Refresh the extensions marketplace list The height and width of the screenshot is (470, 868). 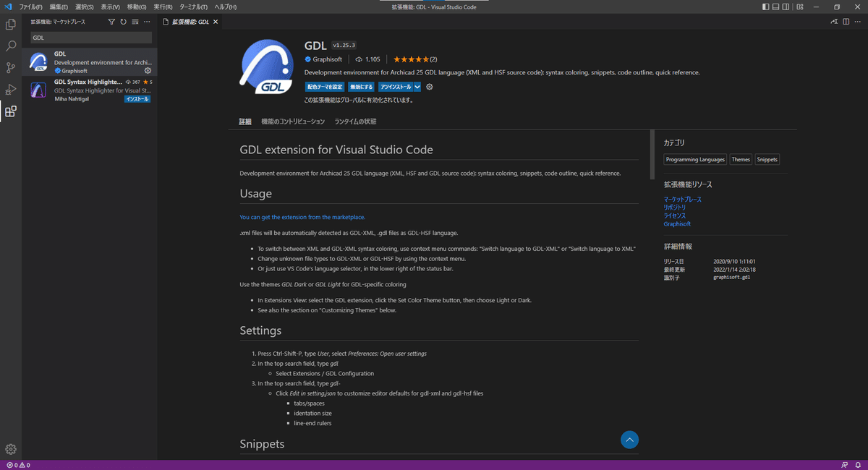point(123,22)
